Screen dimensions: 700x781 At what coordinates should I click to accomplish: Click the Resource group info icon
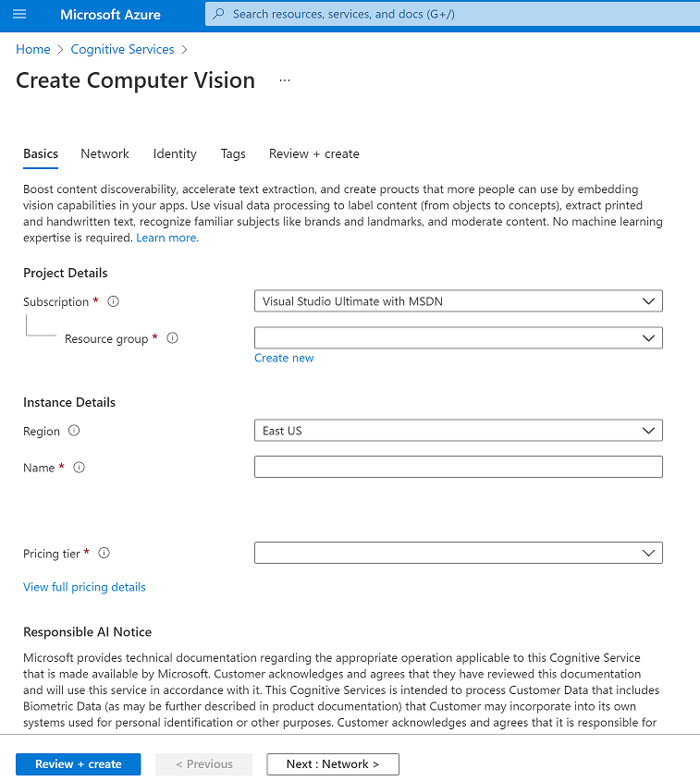[172, 338]
